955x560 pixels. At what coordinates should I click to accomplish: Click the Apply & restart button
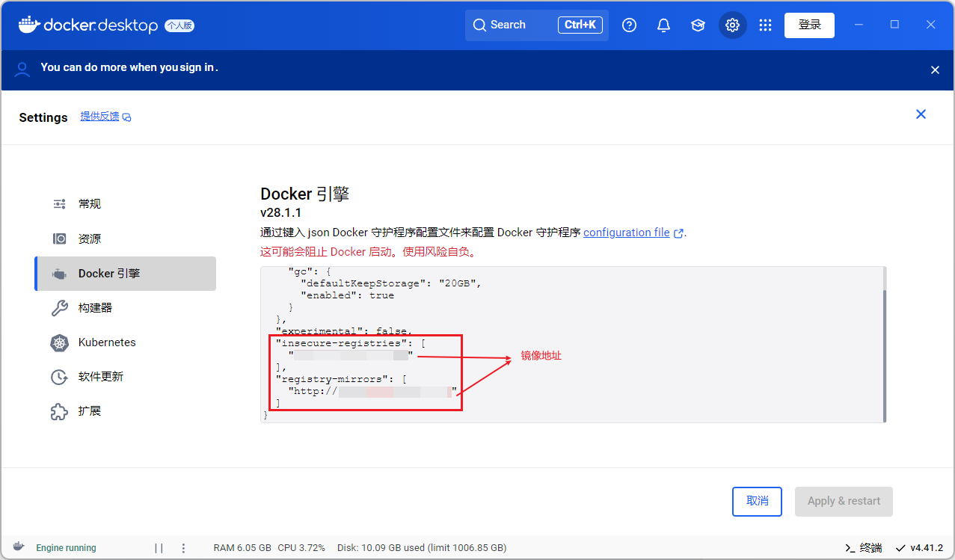(844, 501)
